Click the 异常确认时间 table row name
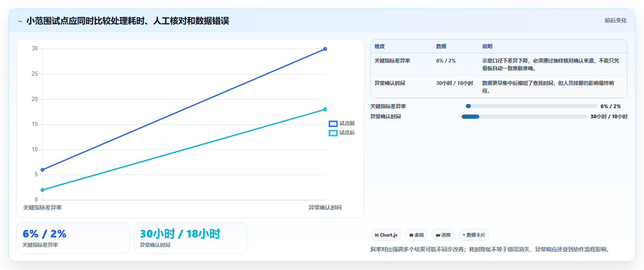The height and width of the screenshot is (270, 644). [390, 83]
